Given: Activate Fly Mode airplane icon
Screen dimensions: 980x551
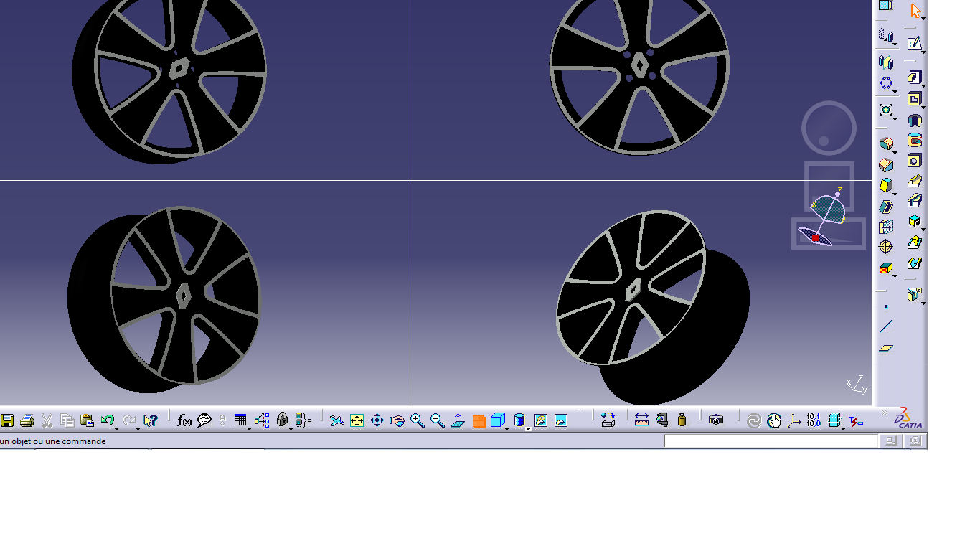Looking at the screenshot, I should click(x=337, y=420).
